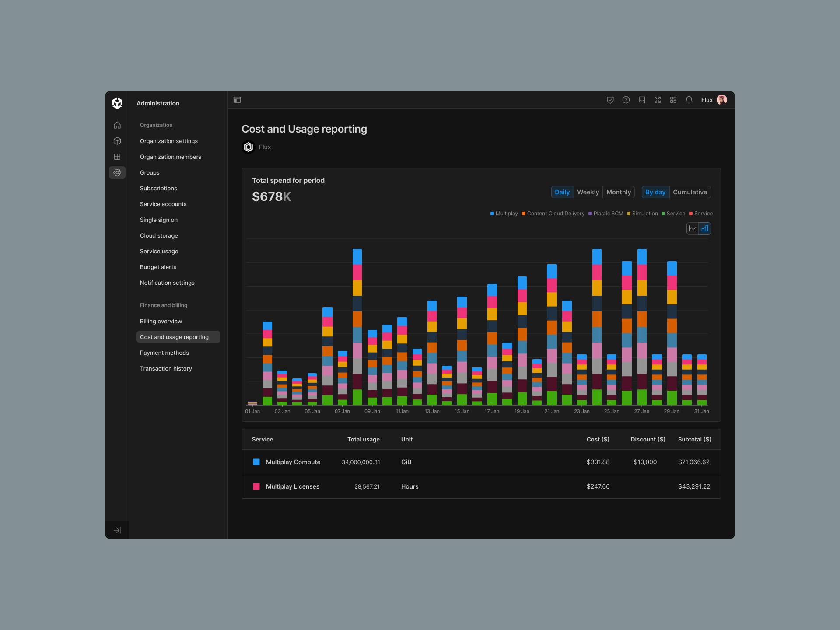Open the notifications bell icon

(689, 100)
